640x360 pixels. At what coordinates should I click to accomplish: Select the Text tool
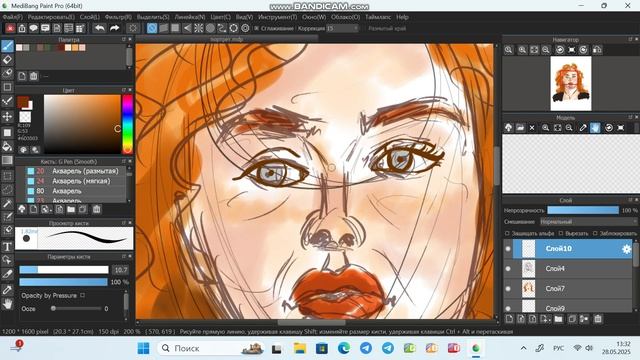(7, 246)
